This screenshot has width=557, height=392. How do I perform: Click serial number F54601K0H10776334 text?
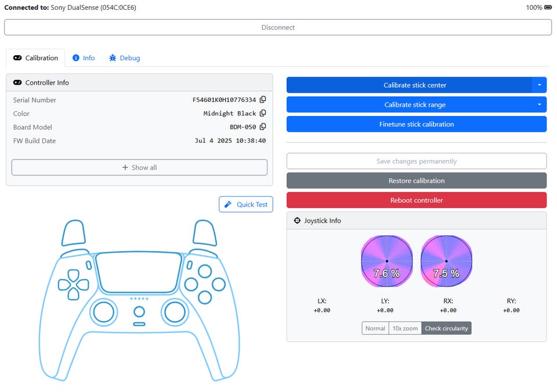pos(224,100)
